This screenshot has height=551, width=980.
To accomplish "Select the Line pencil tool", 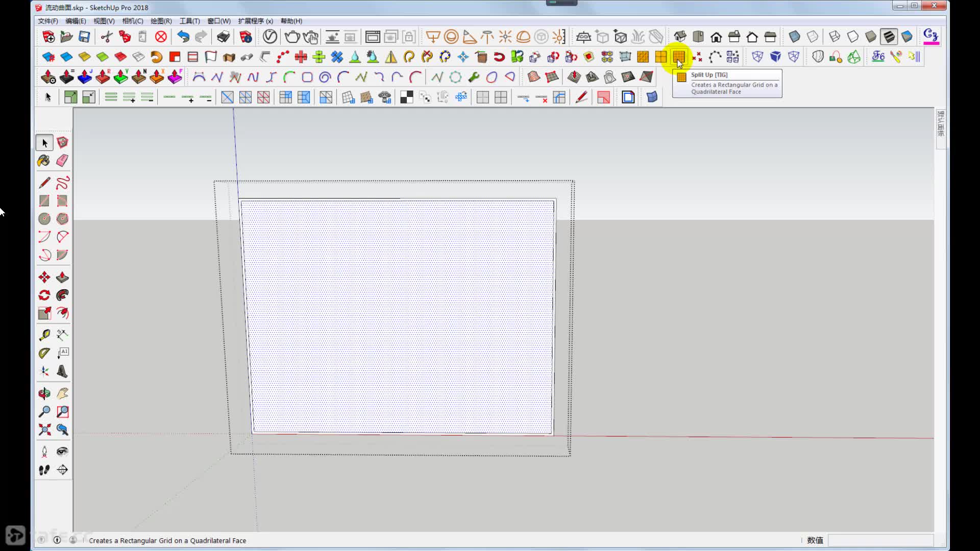I will [x=44, y=183].
